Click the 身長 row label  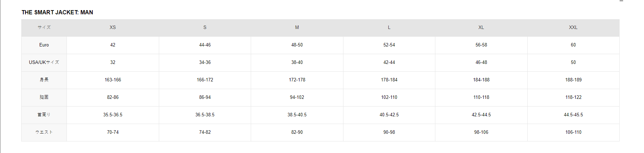pos(44,80)
